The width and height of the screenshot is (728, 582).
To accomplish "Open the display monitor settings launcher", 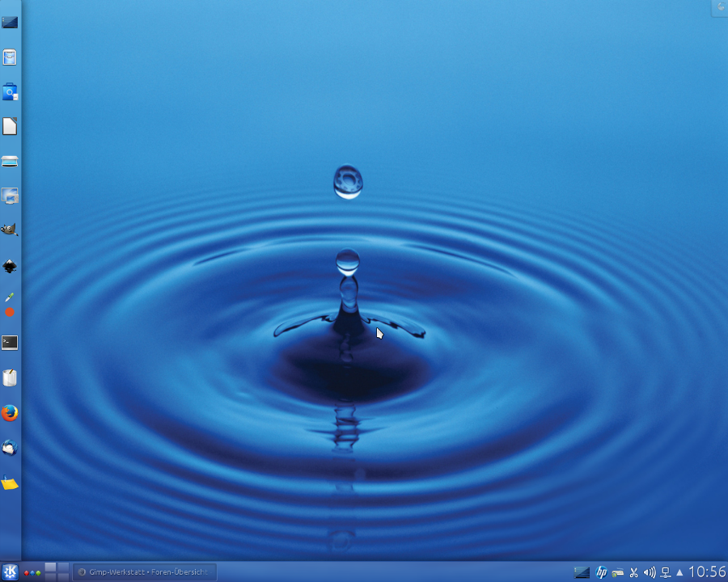I will tap(10, 196).
